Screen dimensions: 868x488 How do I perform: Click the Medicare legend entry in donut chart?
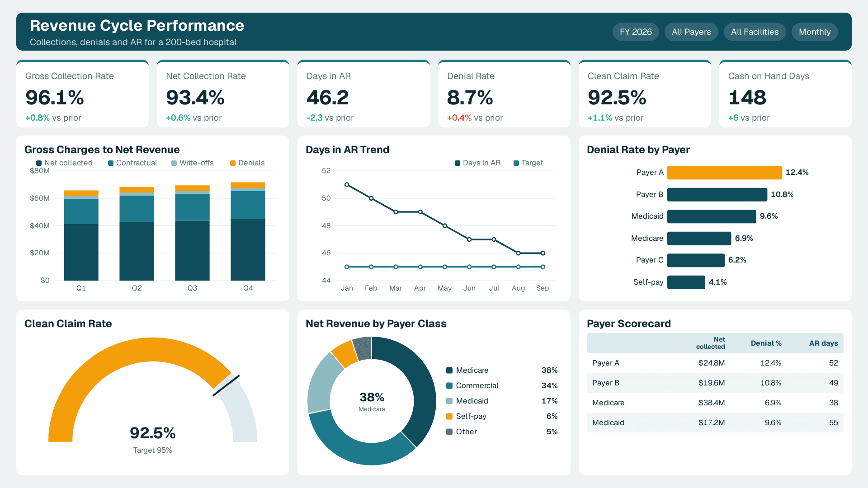click(x=502, y=370)
